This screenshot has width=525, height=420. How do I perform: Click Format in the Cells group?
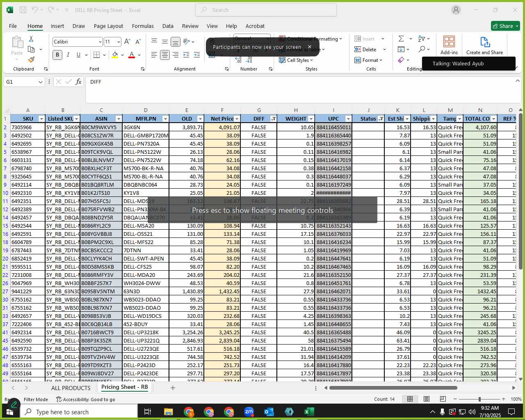368,60
